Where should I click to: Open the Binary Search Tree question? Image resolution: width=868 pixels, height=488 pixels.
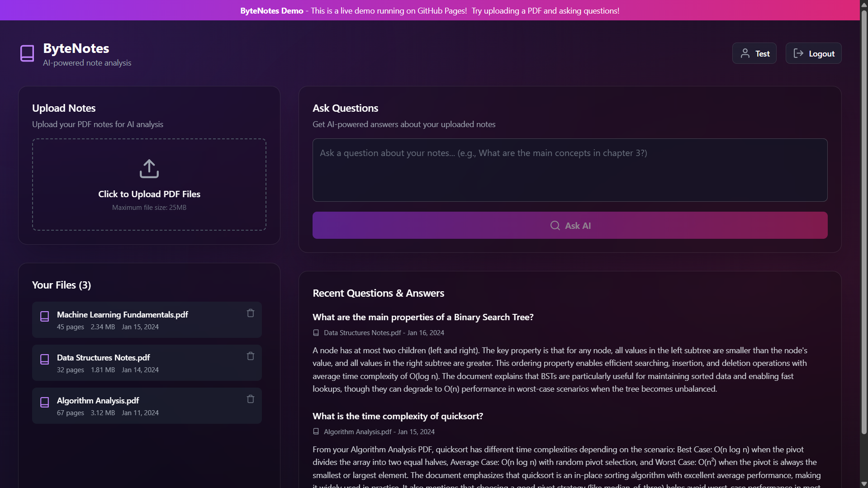423,317
